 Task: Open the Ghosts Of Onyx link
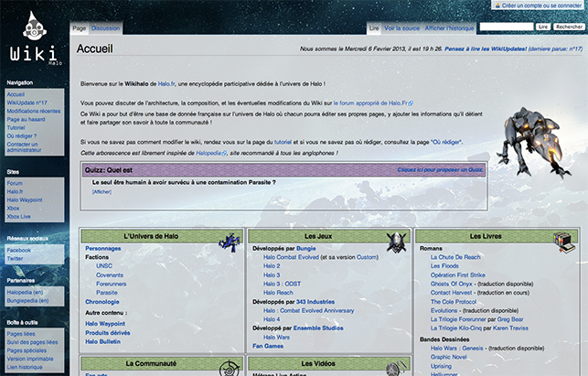click(x=451, y=285)
